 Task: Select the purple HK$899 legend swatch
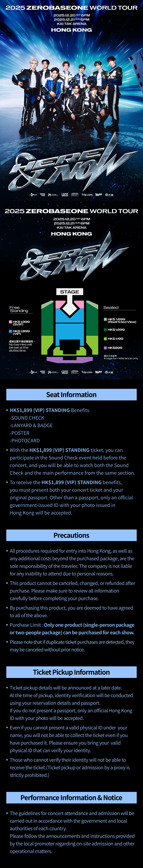[x=105, y=348]
